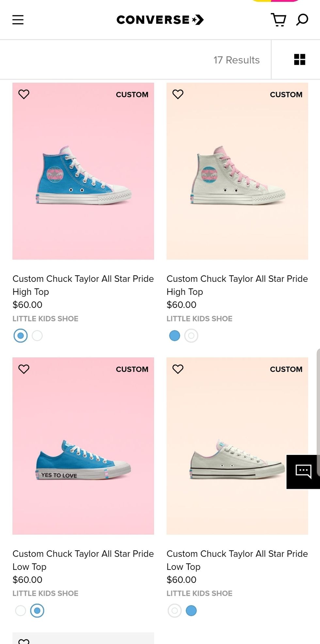Favorite the white Pride Low Top

click(x=178, y=369)
